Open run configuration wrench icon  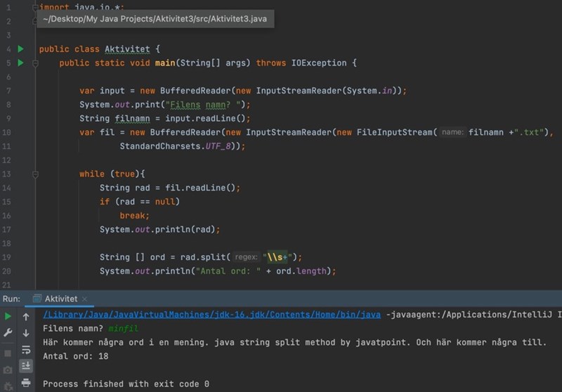[8, 333]
